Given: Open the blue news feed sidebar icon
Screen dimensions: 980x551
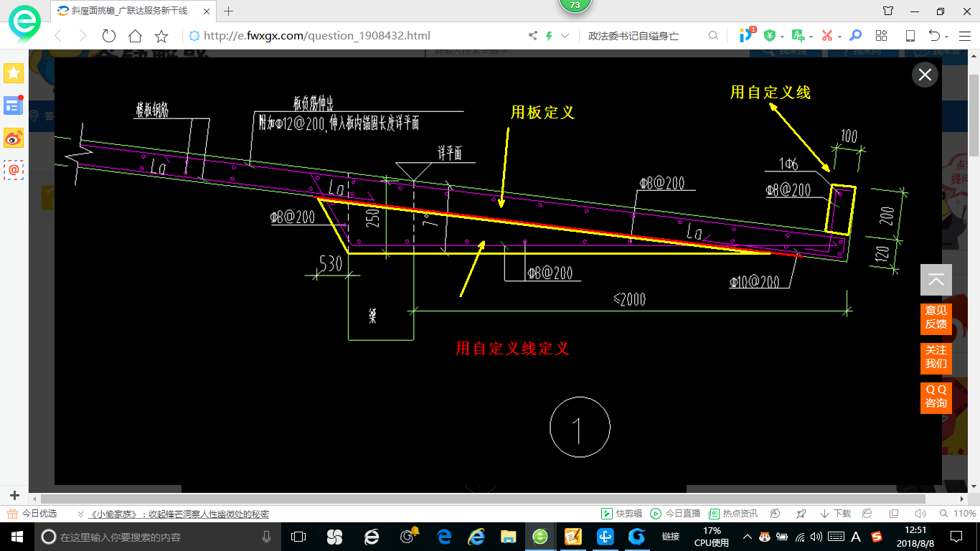Looking at the screenshot, I should 14,105.
